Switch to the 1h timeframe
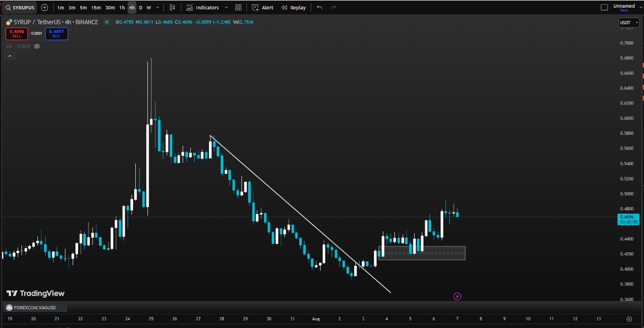Viewport: 644px width, 328px height. [122, 7]
